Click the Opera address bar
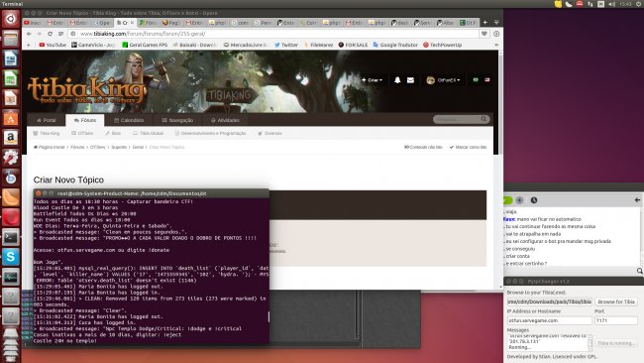This screenshot has height=363, width=644. tap(273, 34)
